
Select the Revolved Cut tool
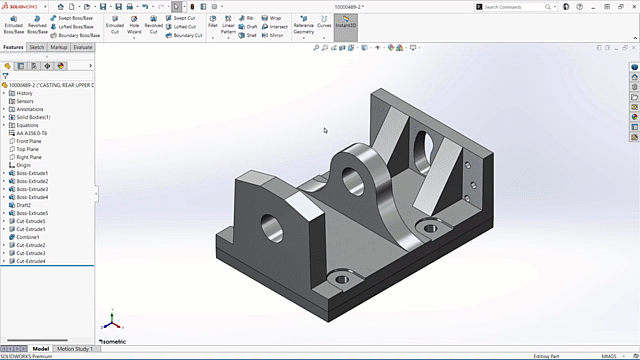(x=153, y=25)
